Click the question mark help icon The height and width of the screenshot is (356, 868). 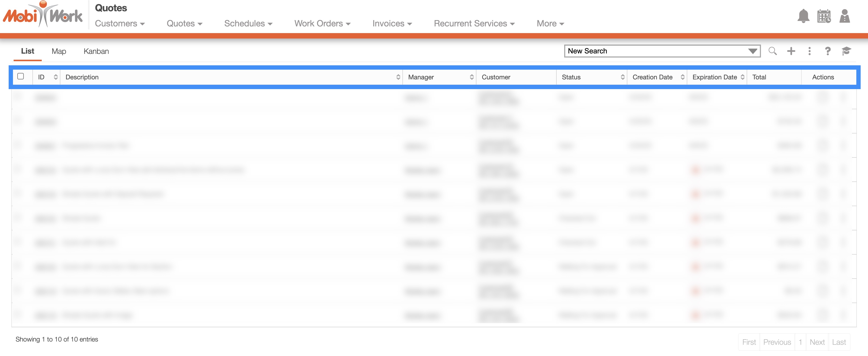point(828,51)
